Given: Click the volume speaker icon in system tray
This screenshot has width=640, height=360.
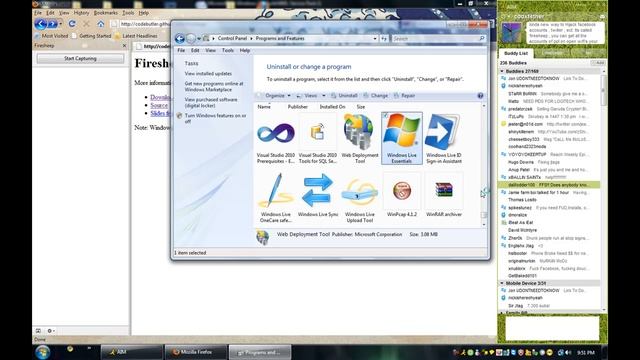Looking at the screenshot, I should pos(568,352).
